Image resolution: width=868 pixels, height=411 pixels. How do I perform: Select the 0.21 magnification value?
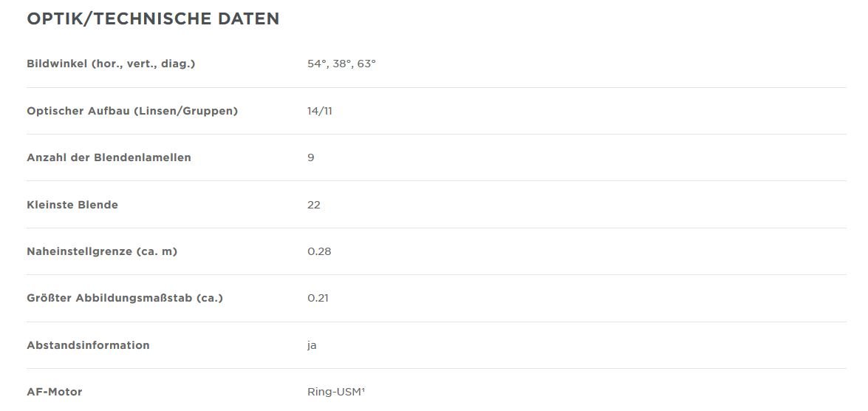(318, 298)
